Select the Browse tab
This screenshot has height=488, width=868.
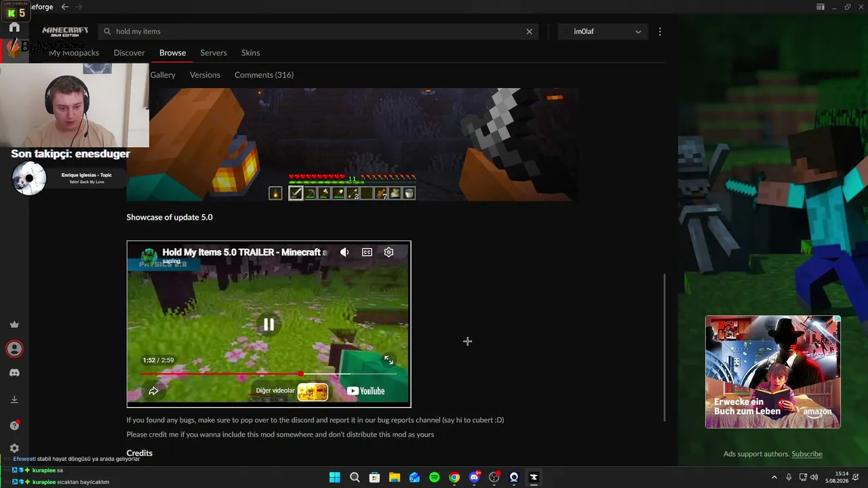(x=173, y=53)
